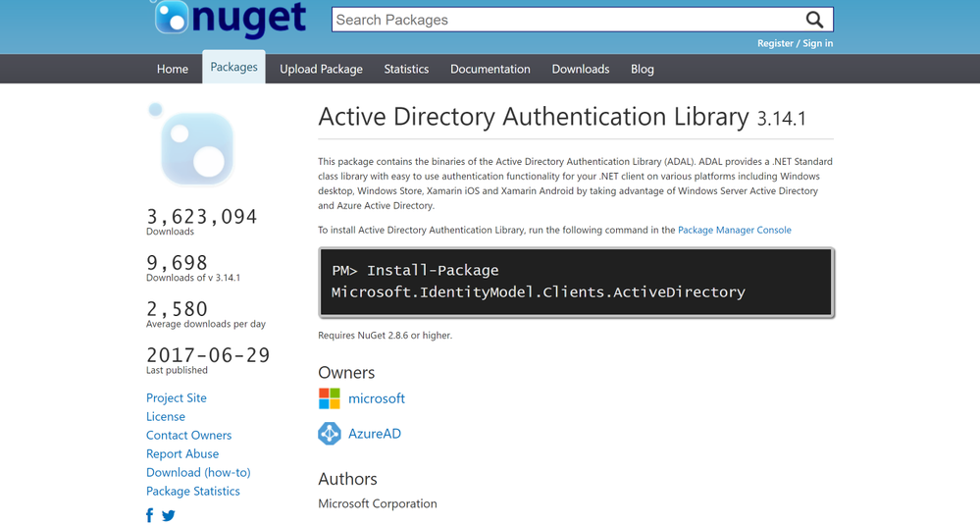
Task: Click the Microsoft owner logo
Action: point(330,398)
